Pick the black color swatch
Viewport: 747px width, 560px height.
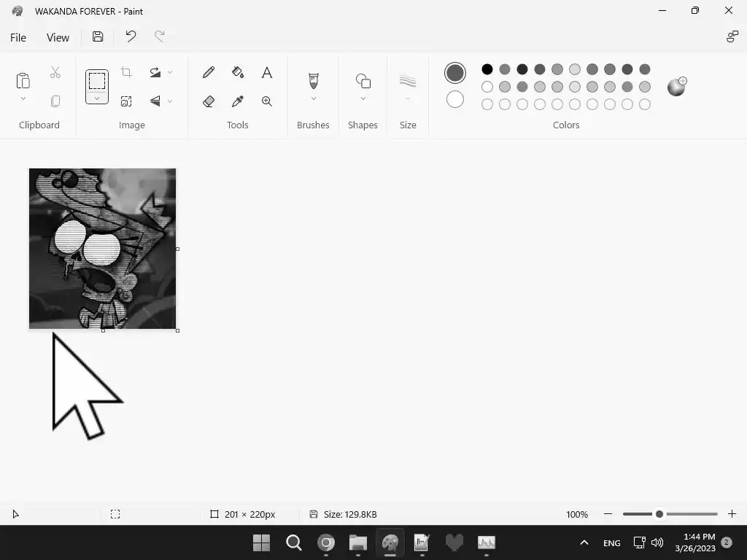pos(487,69)
